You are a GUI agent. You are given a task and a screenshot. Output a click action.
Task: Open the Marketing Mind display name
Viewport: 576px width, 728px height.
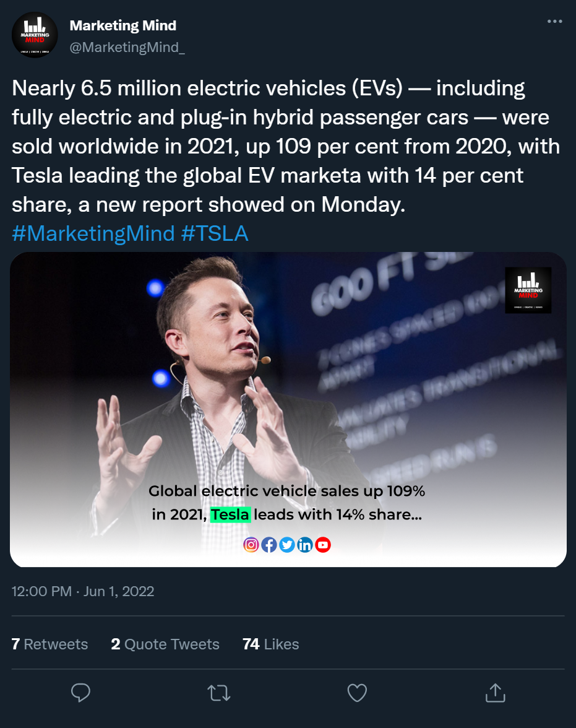pos(123,25)
